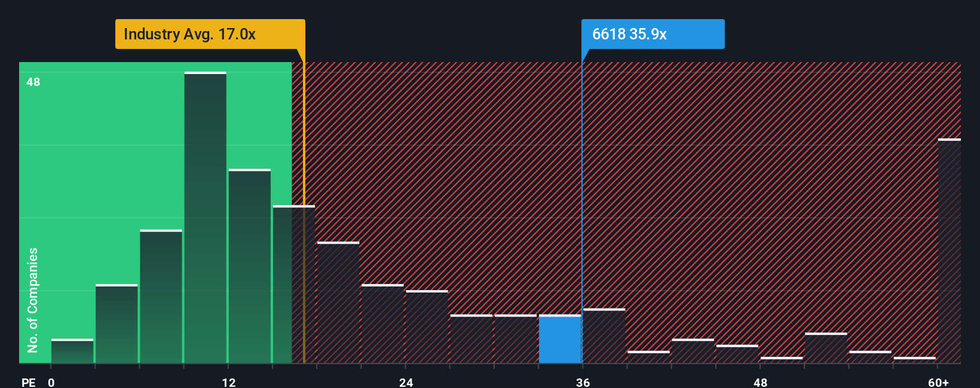980x388 pixels.
Task: Select the first short bar at PE 0
Action: (72, 351)
